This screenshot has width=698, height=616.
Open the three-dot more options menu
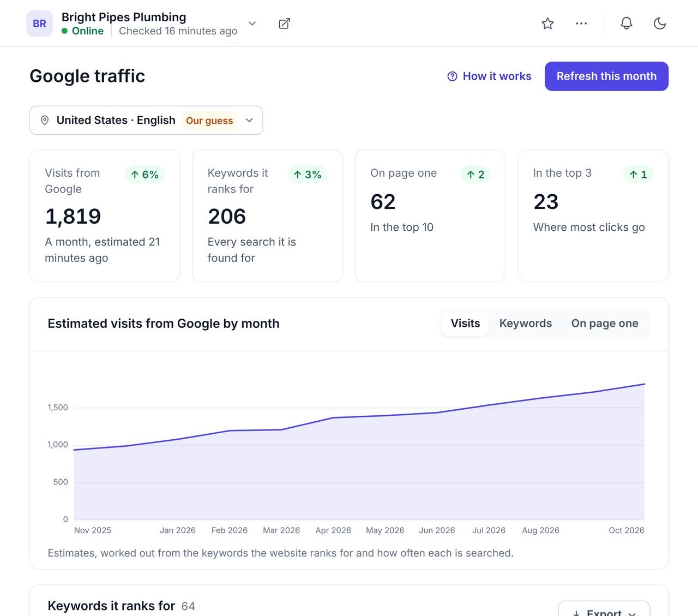point(581,23)
